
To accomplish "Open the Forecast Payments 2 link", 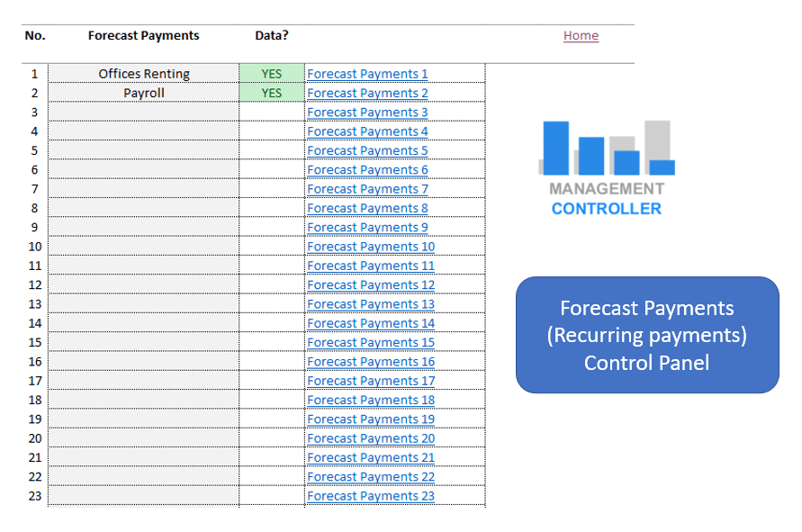I will [x=367, y=93].
